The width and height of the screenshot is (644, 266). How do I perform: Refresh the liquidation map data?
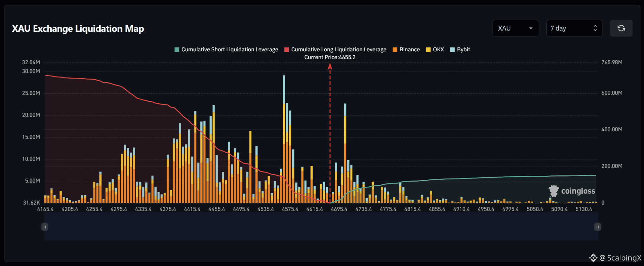pos(621,28)
